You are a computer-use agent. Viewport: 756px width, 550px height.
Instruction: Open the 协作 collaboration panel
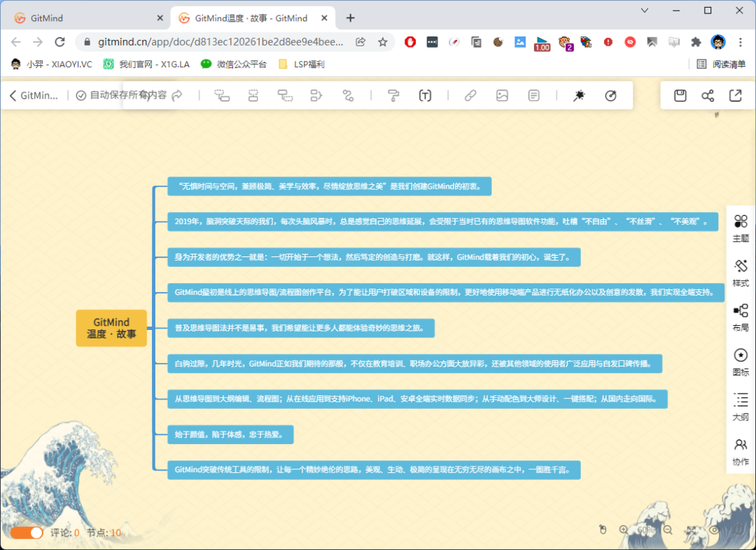tap(741, 452)
